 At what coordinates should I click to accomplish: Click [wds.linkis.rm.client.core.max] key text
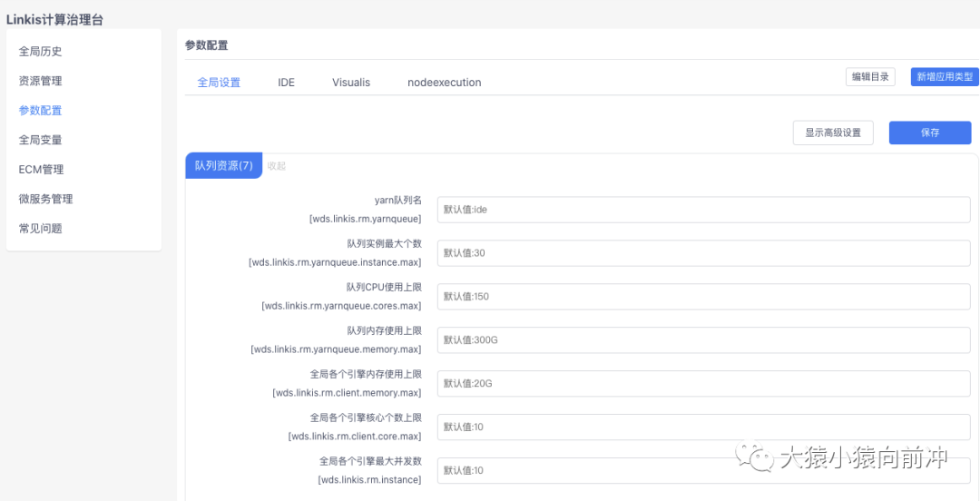coord(355,436)
